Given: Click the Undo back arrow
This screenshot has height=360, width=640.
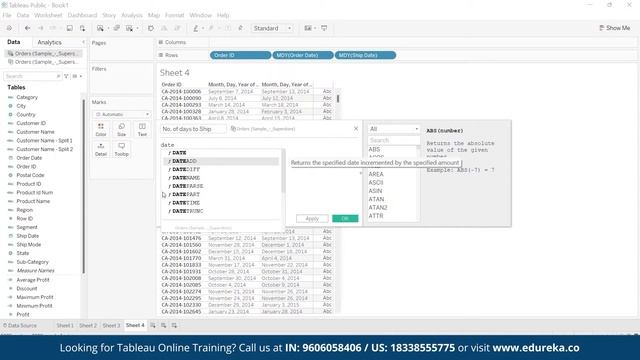Looking at the screenshot, I should point(27,28).
